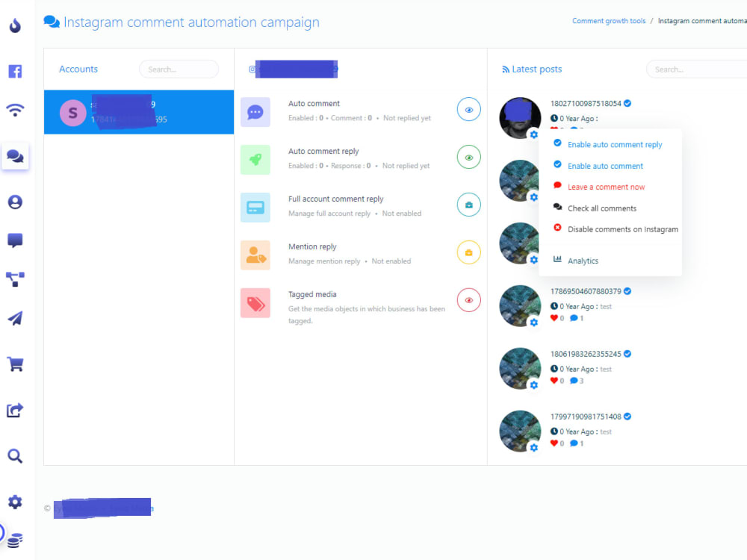This screenshot has height=560, width=747.
Task: Choose Check all comments
Action: click(601, 208)
